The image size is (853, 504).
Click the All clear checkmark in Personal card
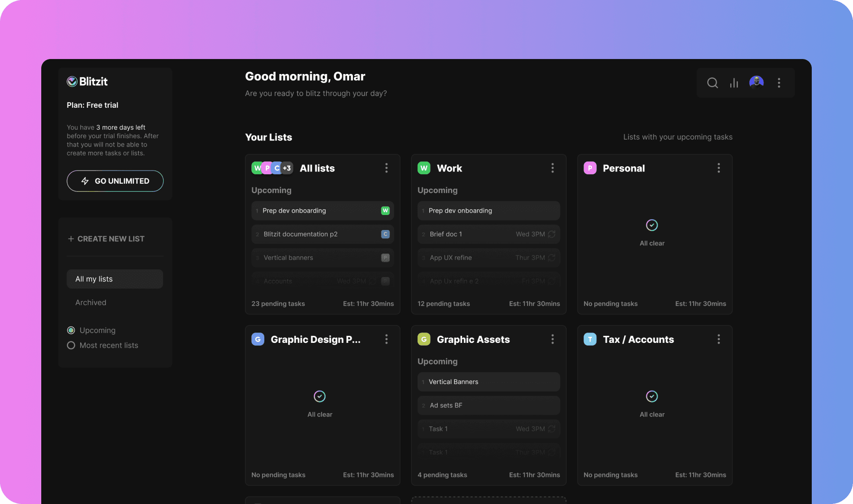pyautogui.click(x=652, y=225)
